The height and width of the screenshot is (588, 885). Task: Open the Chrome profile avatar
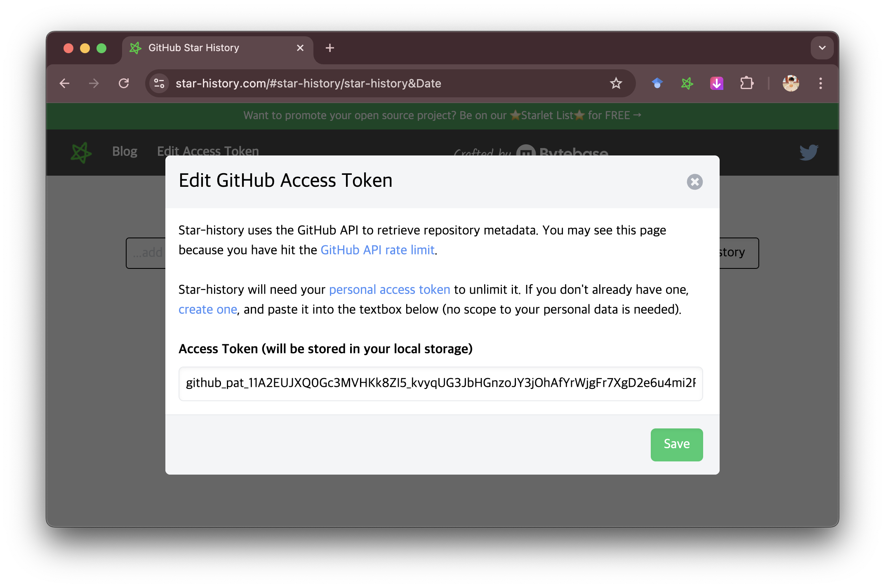click(x=791, y=83)
